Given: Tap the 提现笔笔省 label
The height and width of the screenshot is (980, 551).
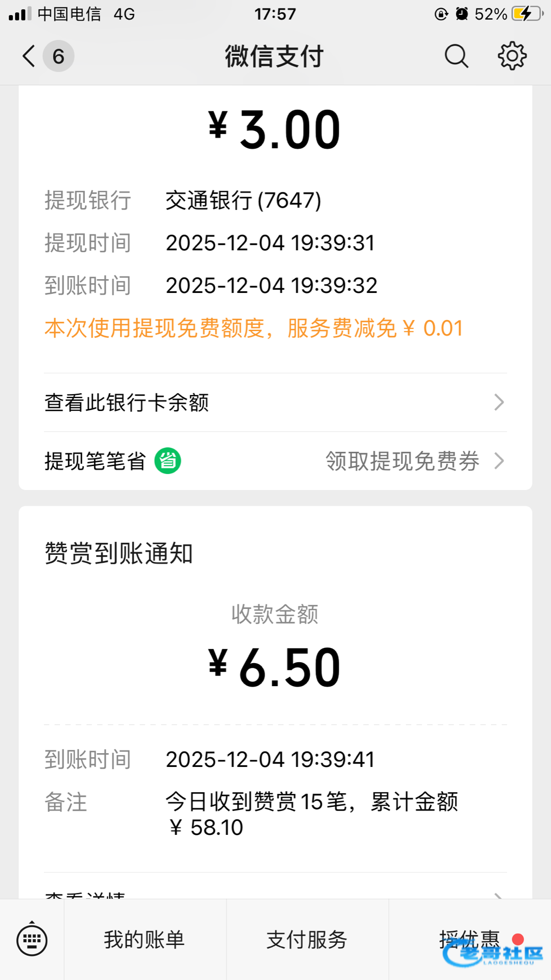Looking at the screenshot, I should tap(95, 461).
